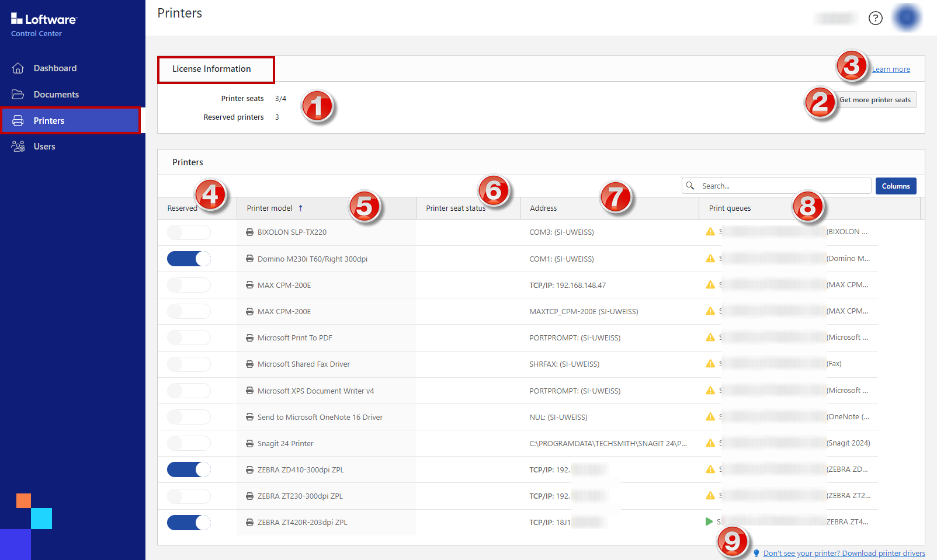Click the Download printer drivers link
Screen dimensions: 937x560
[x=844, y=554]
